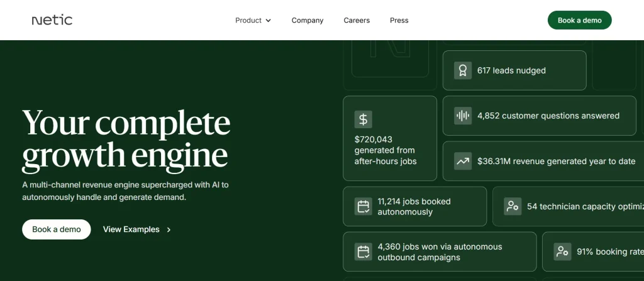This screenshot has height=281, width=644.
Task: Click the dollar sign icon in after-hours card
Action: [364, 119]
